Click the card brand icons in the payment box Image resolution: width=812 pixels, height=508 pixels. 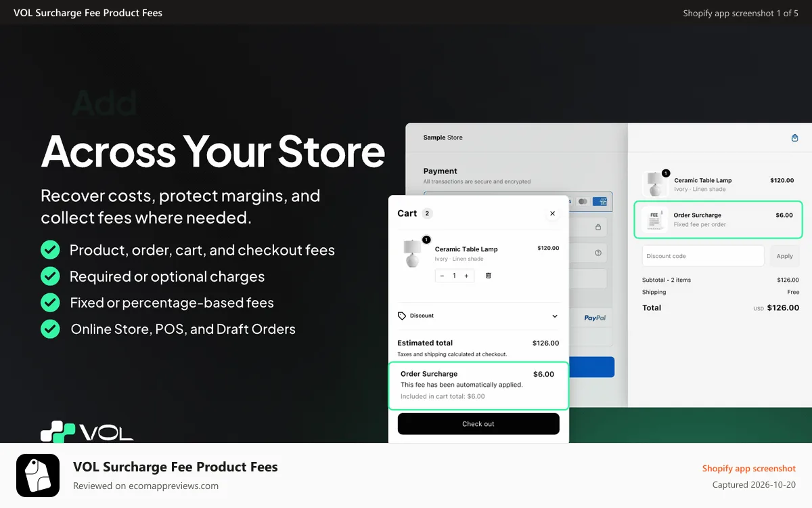[589, 201]
